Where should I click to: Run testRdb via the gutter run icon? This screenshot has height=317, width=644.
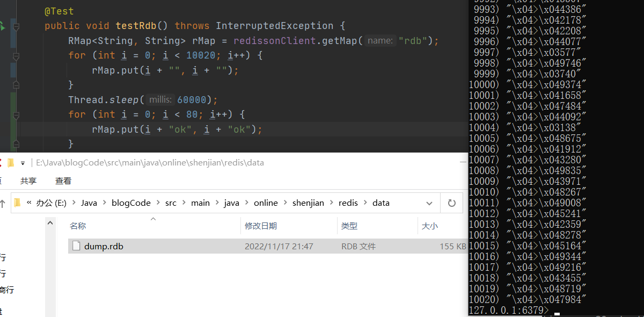click(3, 26)
